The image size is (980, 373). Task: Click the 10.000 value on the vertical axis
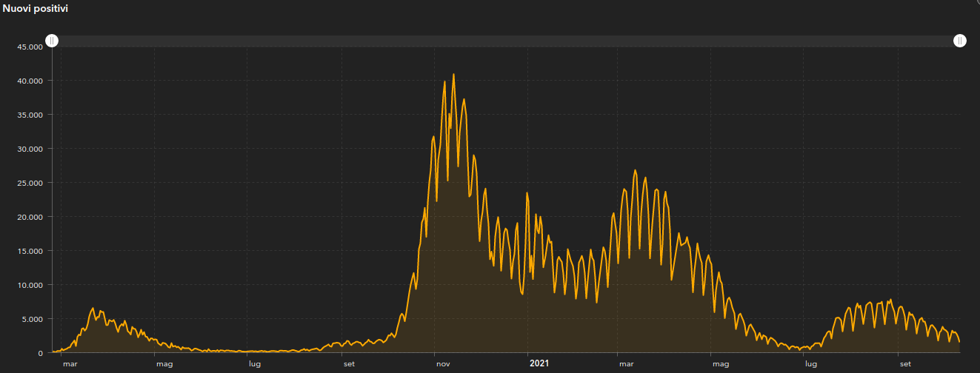30,285
